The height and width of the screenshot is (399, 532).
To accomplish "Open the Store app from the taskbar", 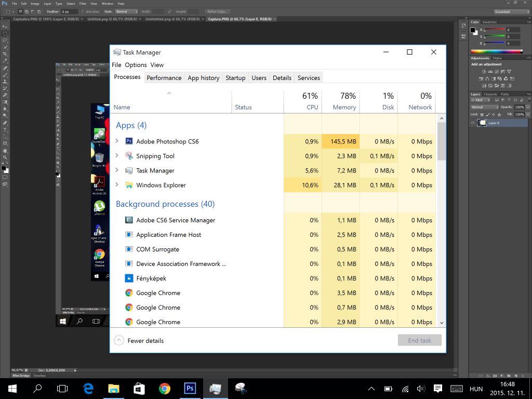I will point(139,389).
